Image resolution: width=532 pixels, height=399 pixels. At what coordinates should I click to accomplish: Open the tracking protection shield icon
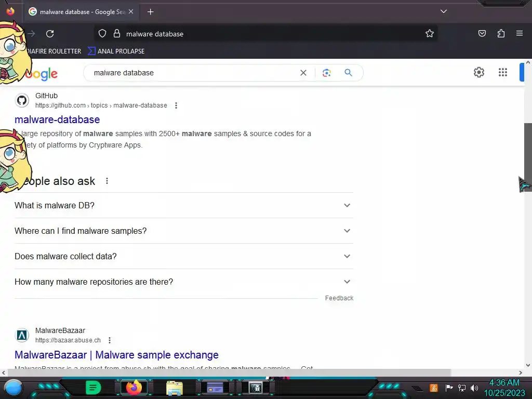[x=102, y=33]
